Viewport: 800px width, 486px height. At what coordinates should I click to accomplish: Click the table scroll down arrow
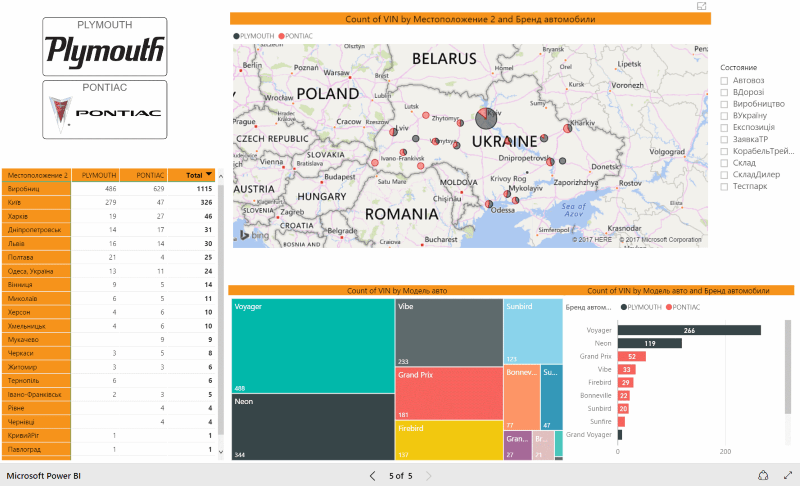pyautogui.click(x=221, y=452)
